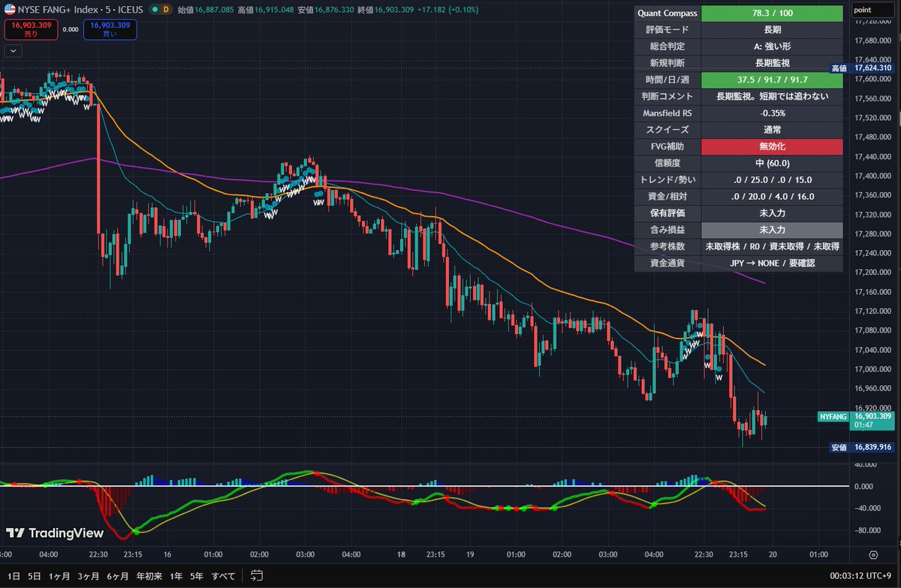Select the 6ヶ月 range tab

tap(118, 576)
